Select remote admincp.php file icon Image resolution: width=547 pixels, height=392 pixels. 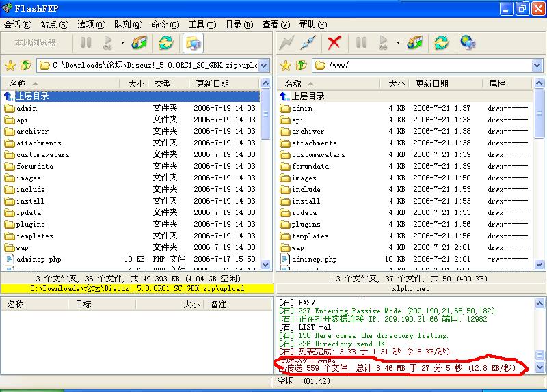[x=285, y=260]
